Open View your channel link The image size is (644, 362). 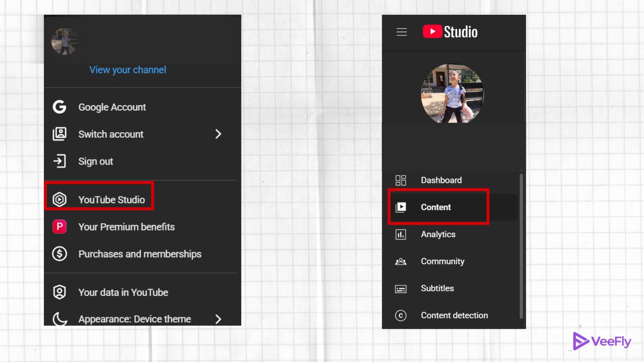pos(127,70)
